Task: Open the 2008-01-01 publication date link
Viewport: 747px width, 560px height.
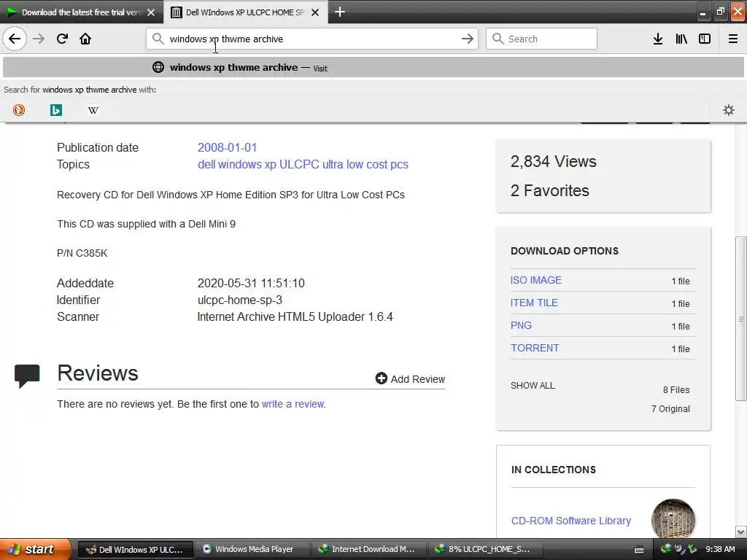Action: [228, 147]
